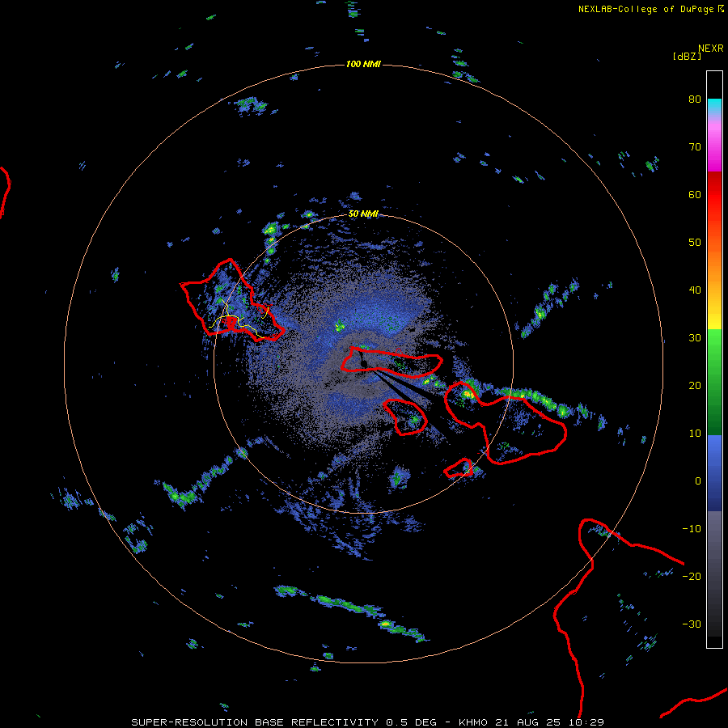
Task: Click the 50 NMI range ring label
Action: [363, 214]
